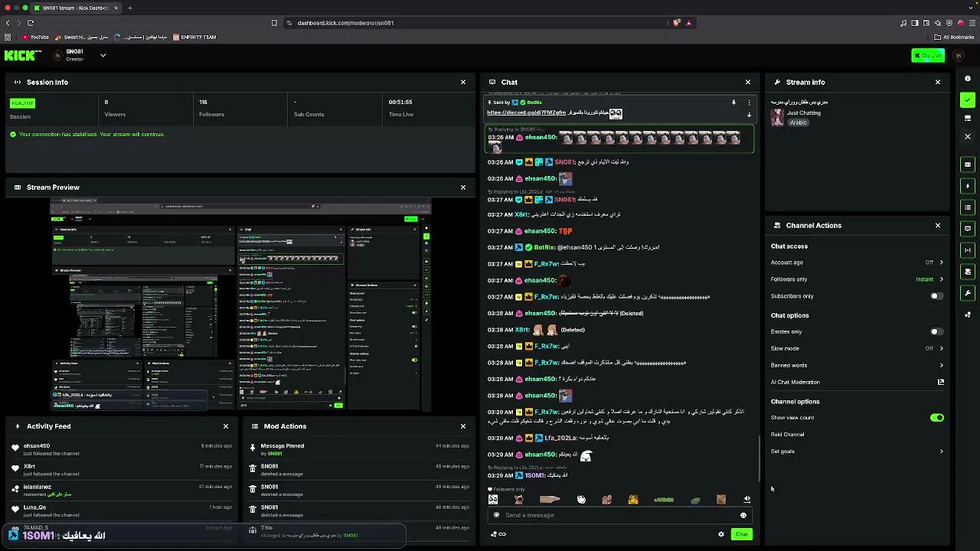Close the Channel Actions panel
This screenshot has height=551, width=980.
pyautogui.click(x=938, y=225)
